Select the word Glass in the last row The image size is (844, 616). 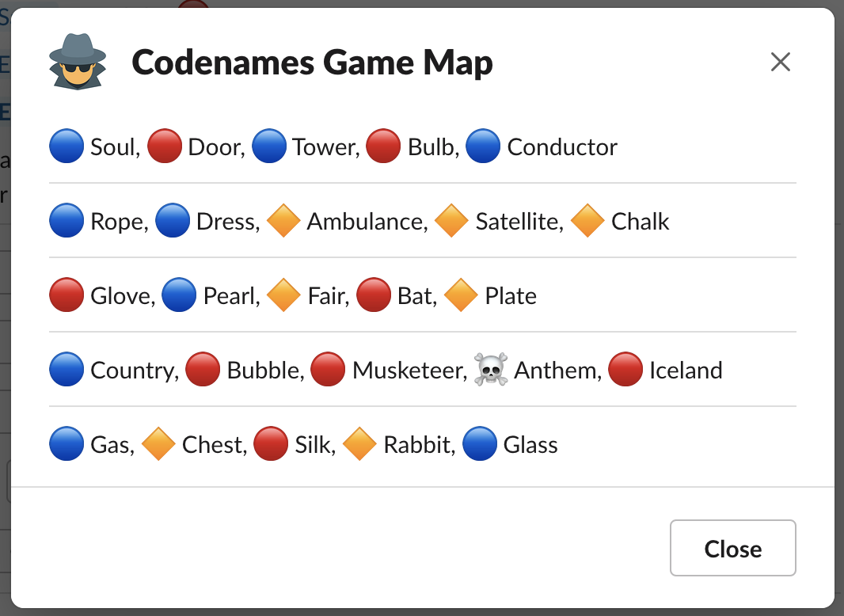(x=528, y=445)
